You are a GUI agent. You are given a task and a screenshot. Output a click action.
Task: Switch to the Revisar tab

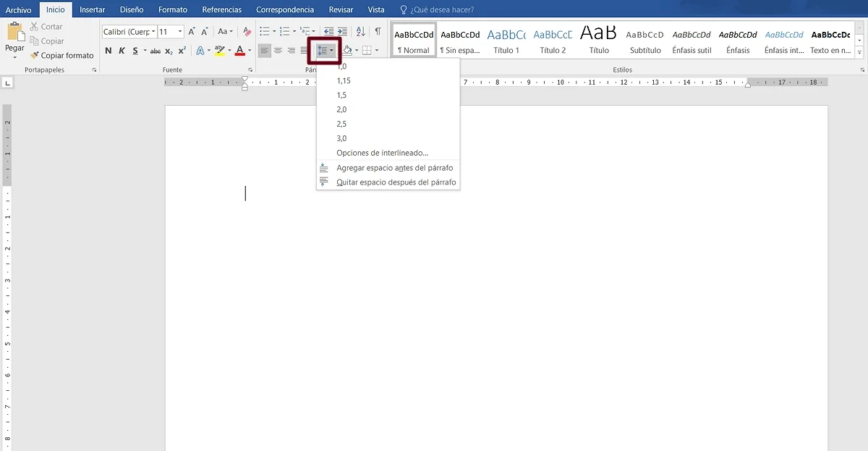coord(341,9)
